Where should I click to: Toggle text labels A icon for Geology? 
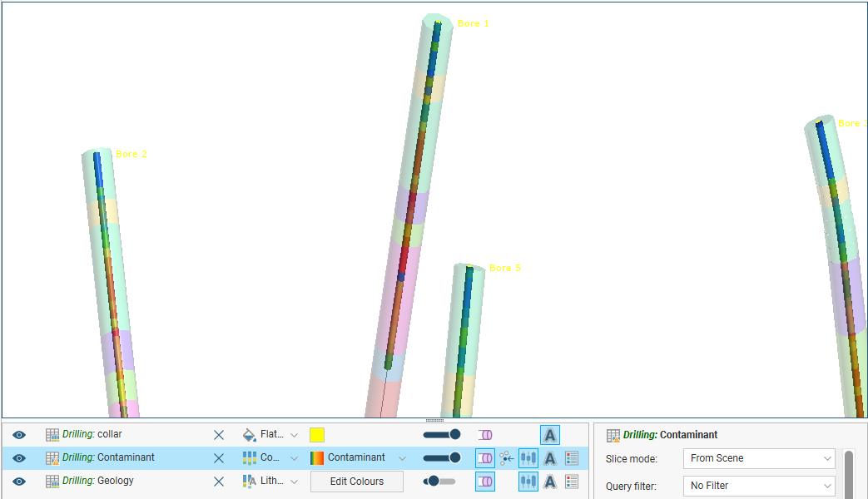(x=550, y=482)
